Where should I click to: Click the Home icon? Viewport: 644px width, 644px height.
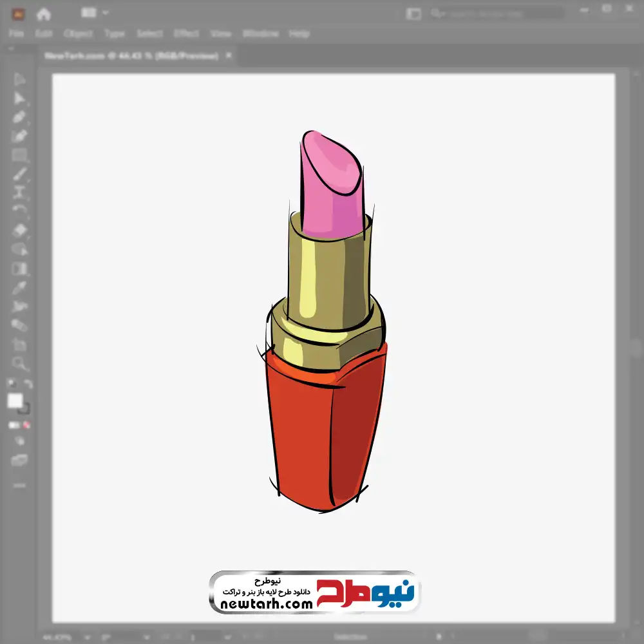44,14
